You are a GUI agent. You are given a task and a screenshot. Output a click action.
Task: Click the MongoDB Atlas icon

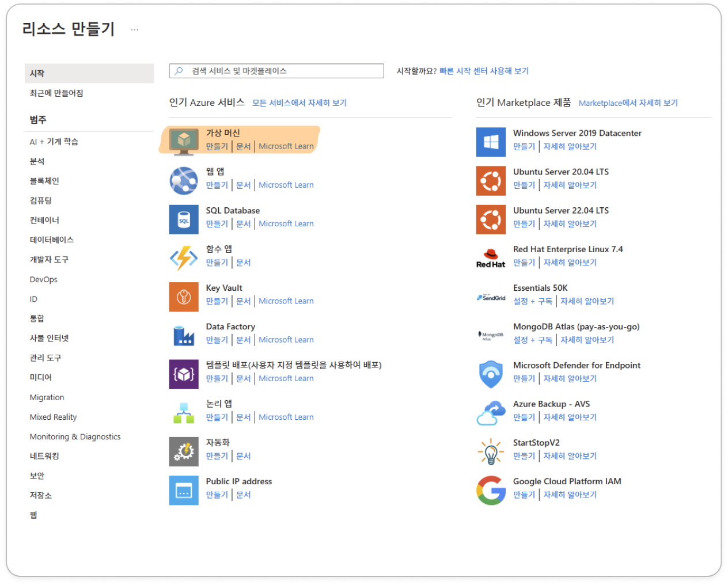[x=491, y=335]
